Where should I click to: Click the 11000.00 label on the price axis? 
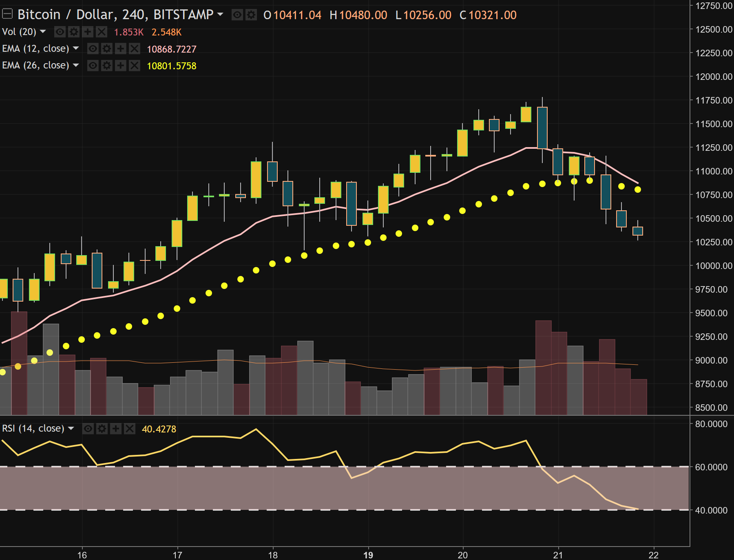tap(714, 171)
